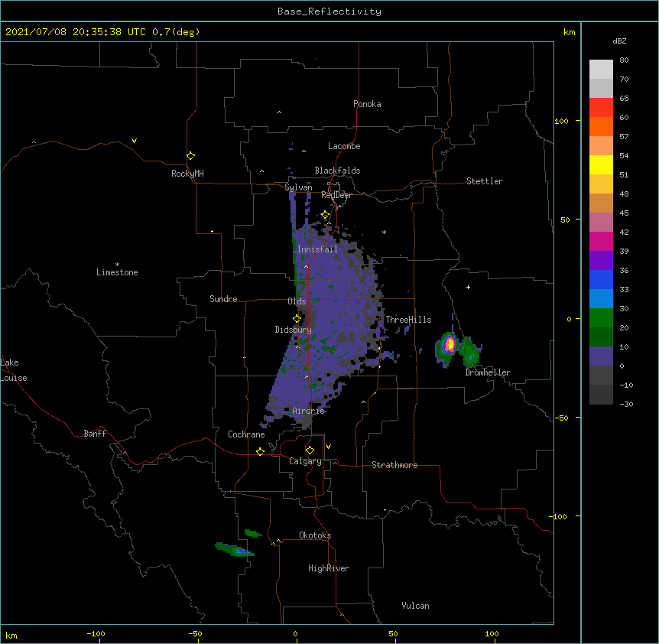The height and width of the screenshot is (644, 659).
Task: Click the Airdrie label
Action: point(309,411)
